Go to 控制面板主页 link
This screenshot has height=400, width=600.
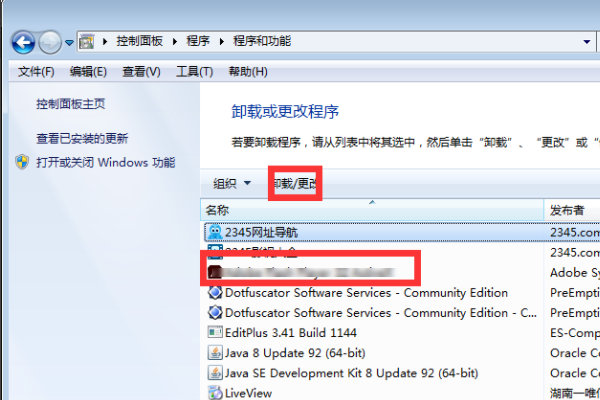(71, 104)
